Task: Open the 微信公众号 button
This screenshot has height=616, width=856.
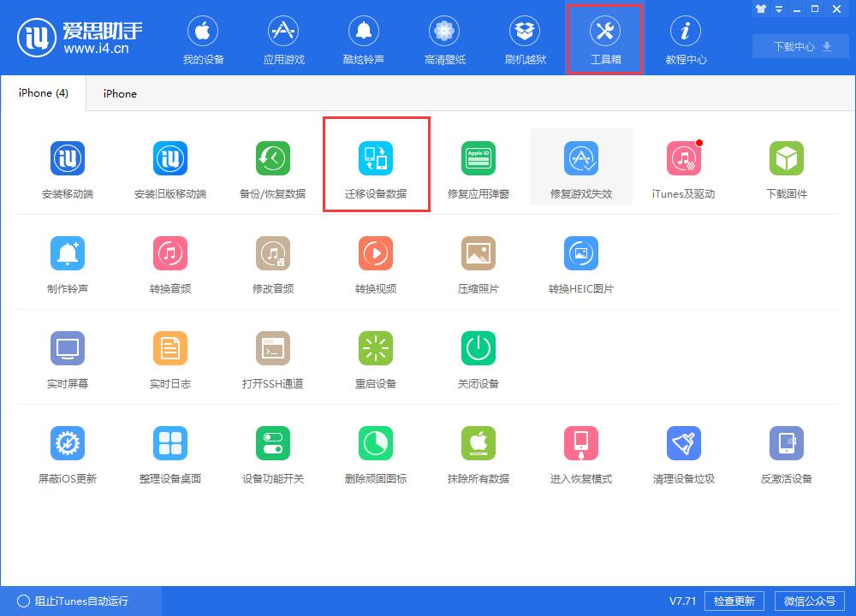Action: coord(809,601)
